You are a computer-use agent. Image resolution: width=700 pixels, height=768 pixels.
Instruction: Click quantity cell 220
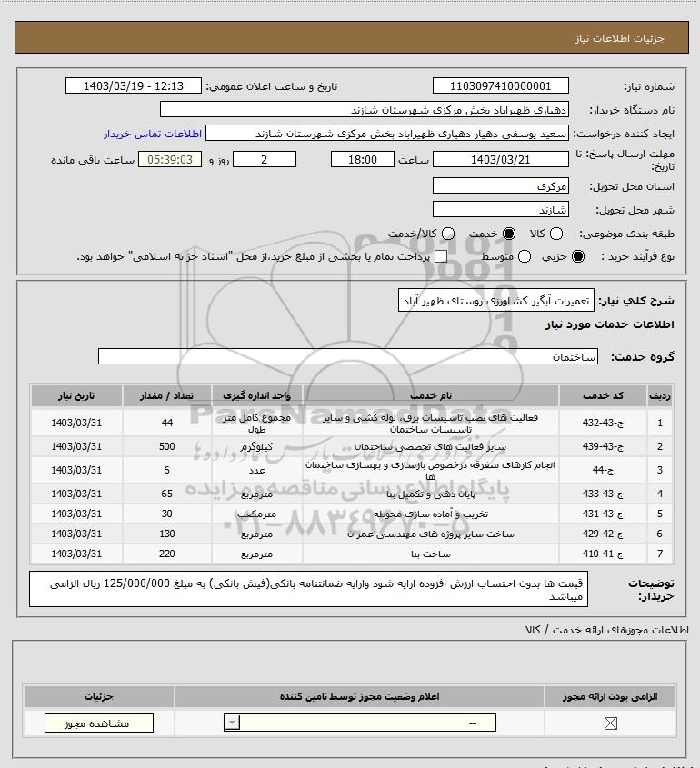pos(167,554)
